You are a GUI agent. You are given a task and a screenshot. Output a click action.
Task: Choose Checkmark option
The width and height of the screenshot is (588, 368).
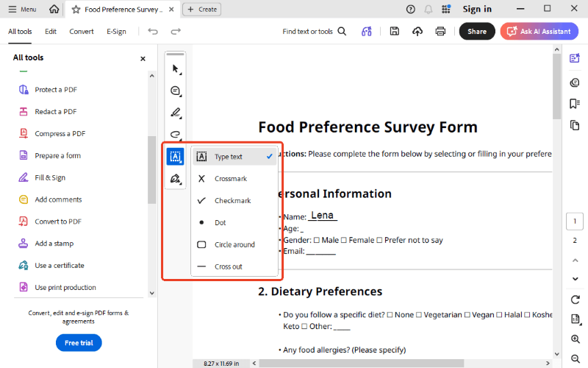click(234, 200)
